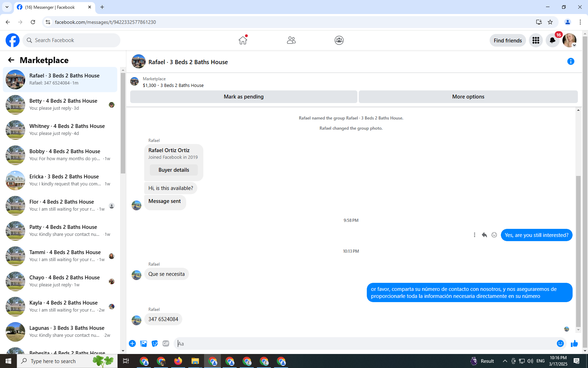The height and width of the screenshot is (368, 588).
Task: Open the tab search dropdown arrow
Action: [7, 7]
